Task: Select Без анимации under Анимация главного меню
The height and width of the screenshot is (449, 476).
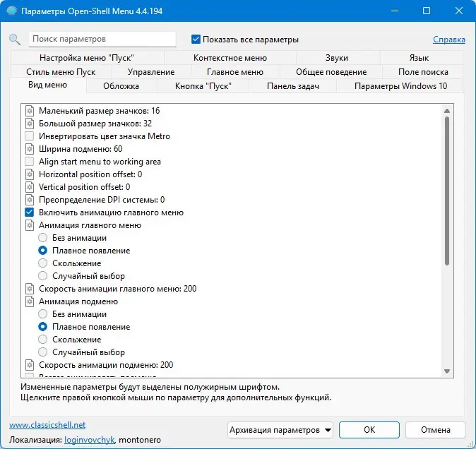Action: click(43, 238)
